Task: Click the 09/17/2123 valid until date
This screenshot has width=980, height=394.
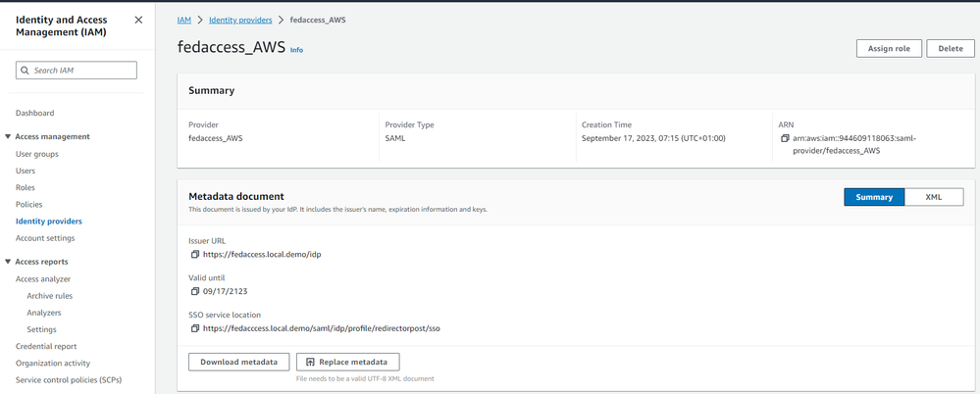Action: point(226,291)
